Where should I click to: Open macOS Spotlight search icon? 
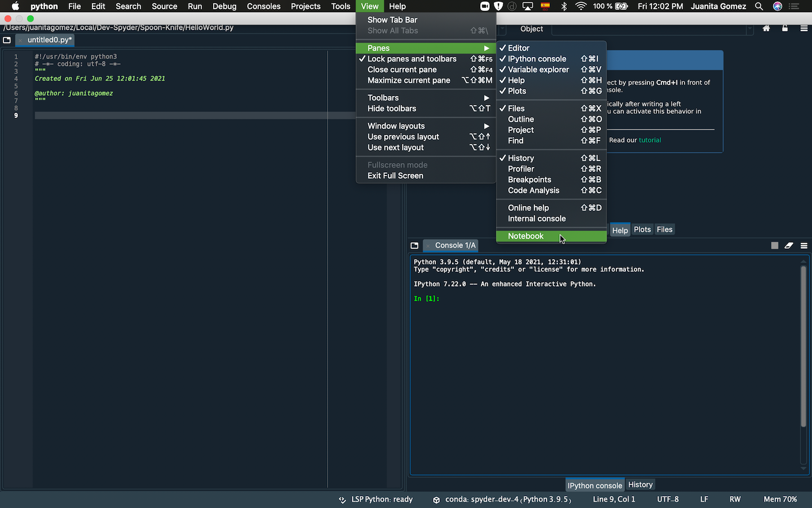coord(759,6)
